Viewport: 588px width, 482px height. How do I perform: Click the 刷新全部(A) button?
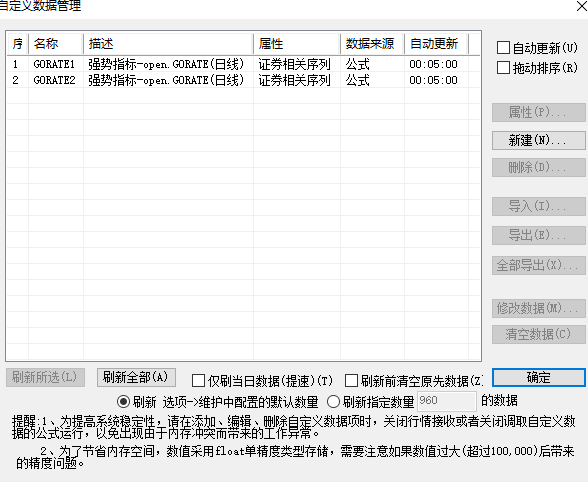coord(136,377)
